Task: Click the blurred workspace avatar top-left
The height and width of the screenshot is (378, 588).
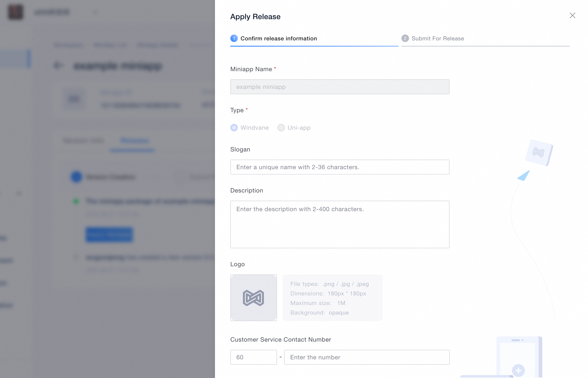Action: click(15, 12)
